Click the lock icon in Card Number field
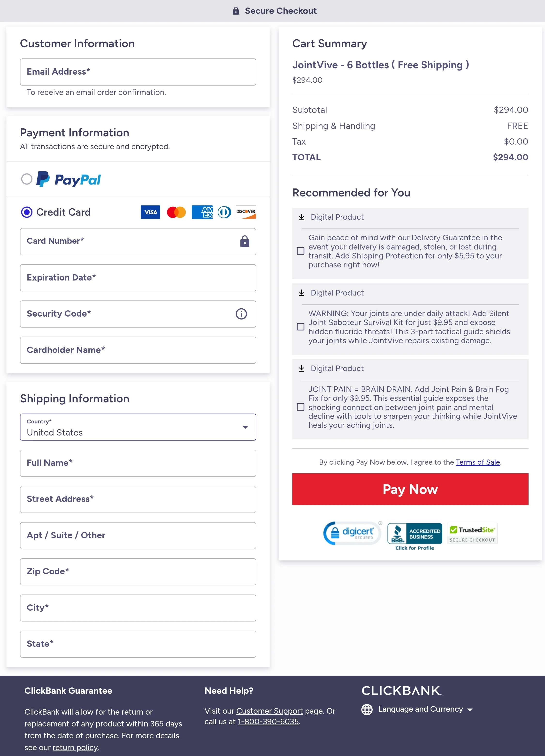The image size is (545, 756). tap(245, 241)
